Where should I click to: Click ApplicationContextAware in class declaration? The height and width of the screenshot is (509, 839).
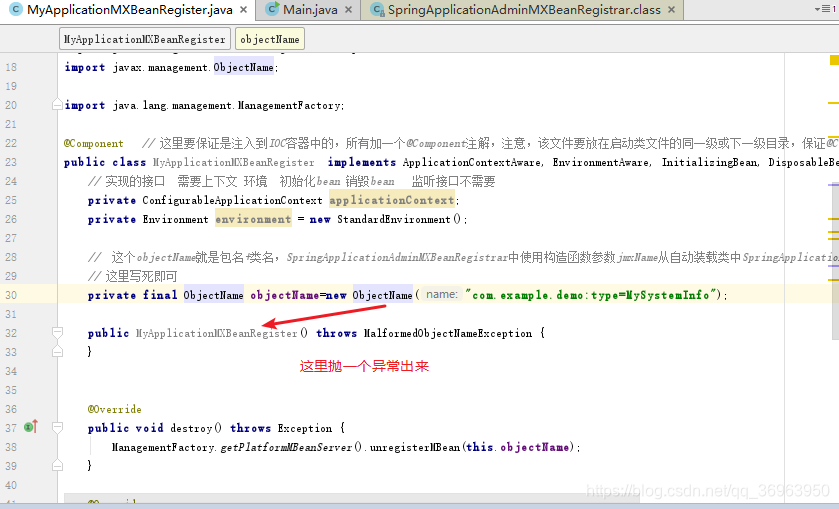(471, 162)
